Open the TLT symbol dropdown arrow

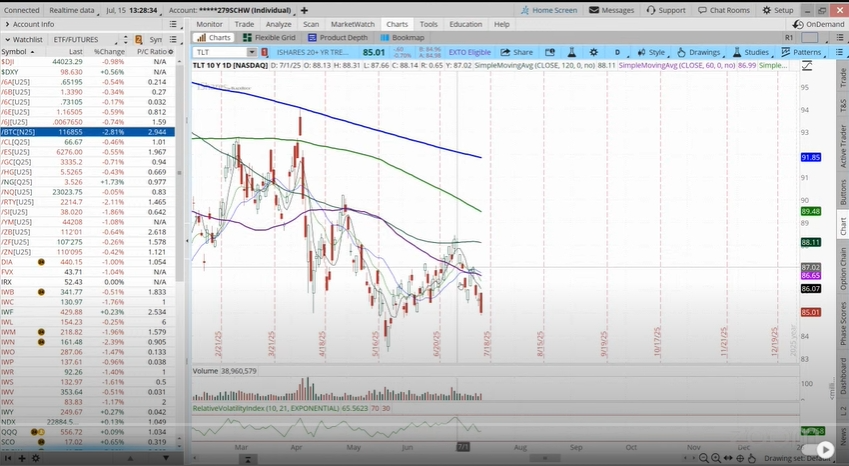(252, 52)
